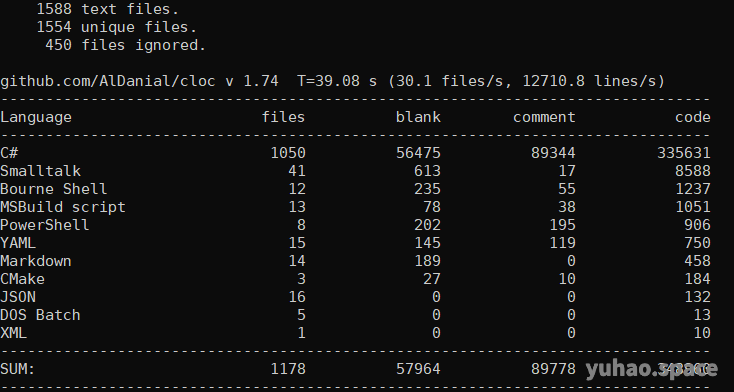Click the 'Bourne Shell' language label
This screenshot has width=734, height=392.
pyautogui.click(x=54, y=189)
